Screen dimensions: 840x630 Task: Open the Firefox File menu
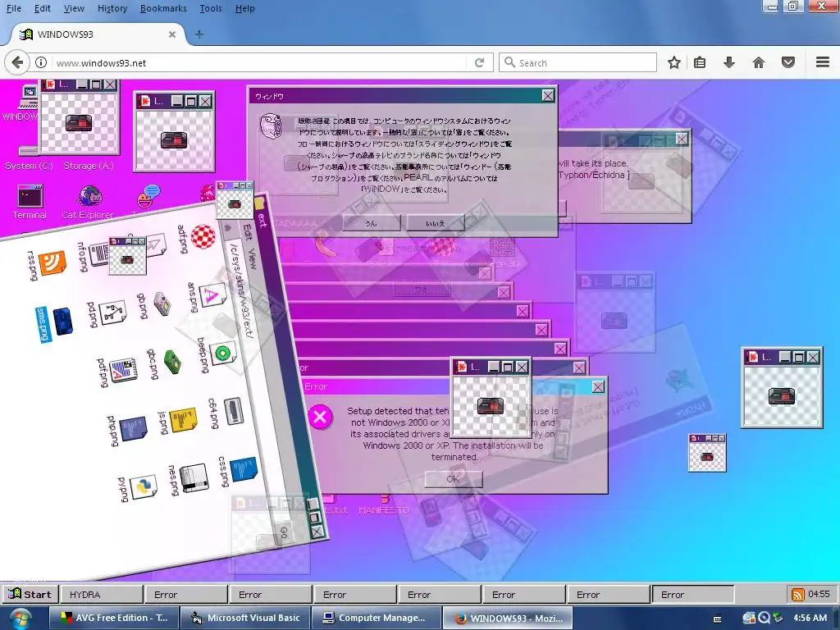point(13,8)
